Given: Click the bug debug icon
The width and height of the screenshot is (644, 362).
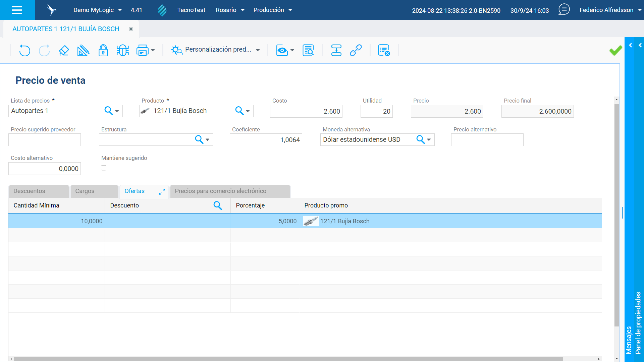Looking at the screenshot, I should click(x=122, y=50).
